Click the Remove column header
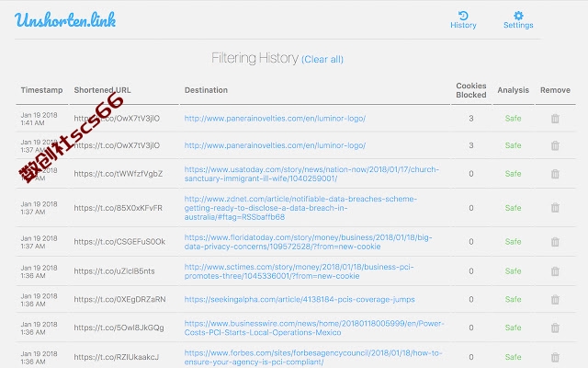 pos(555,90)
